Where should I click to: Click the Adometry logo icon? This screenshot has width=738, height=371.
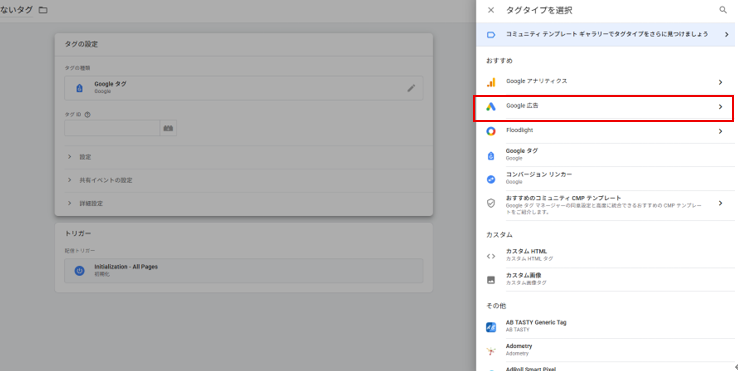491,351
